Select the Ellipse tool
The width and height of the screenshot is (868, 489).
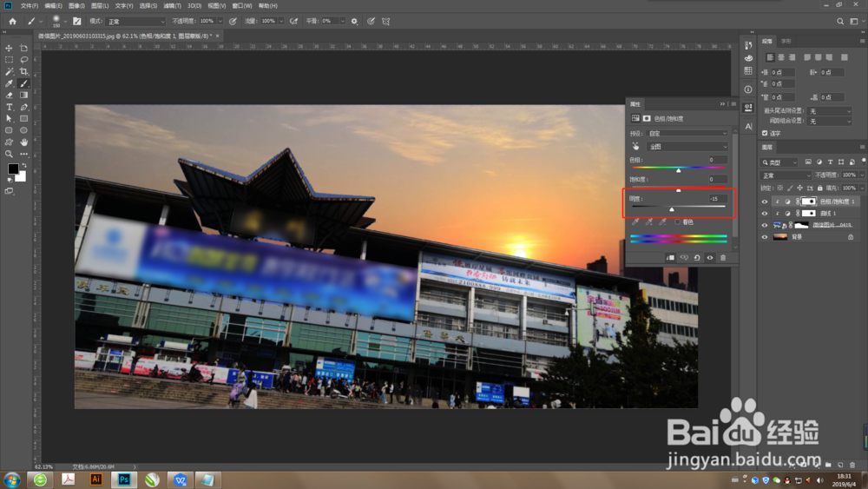click(23, 130)
